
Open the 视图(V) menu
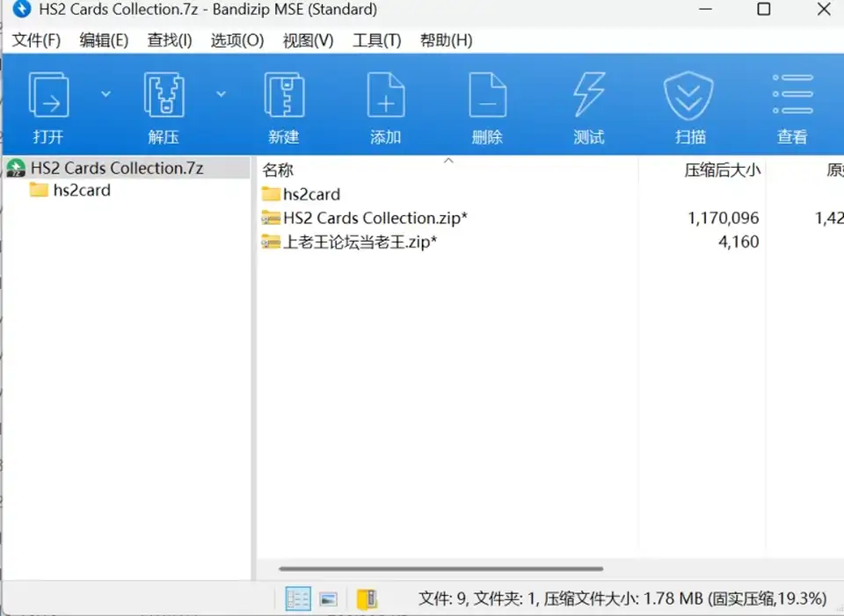point(308,40)
